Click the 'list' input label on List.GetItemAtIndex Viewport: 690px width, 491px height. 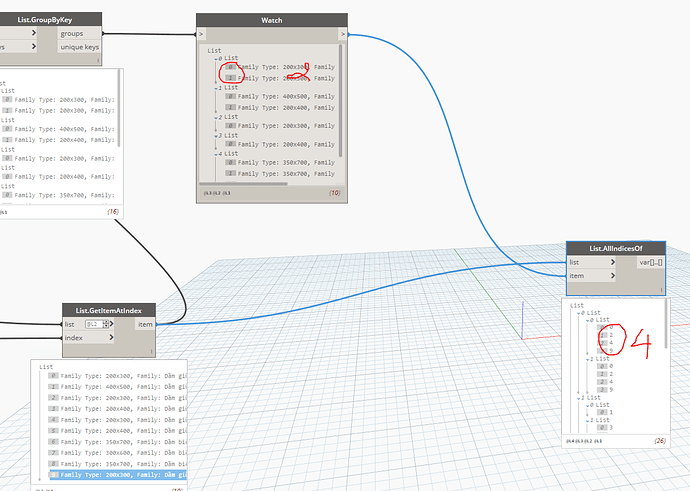(x=70, y=324)
